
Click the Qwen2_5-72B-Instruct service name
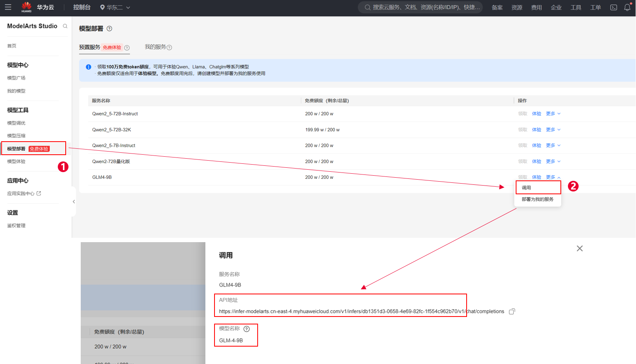tap(115, 114)
